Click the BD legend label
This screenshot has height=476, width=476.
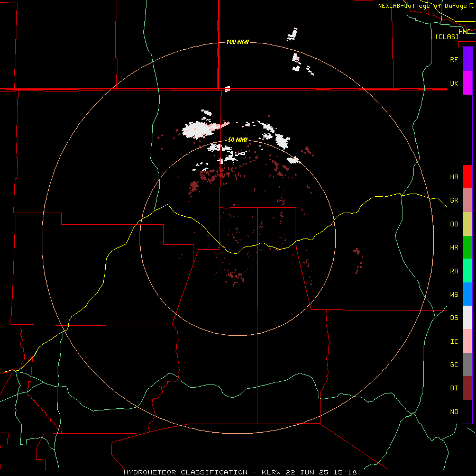454,224
